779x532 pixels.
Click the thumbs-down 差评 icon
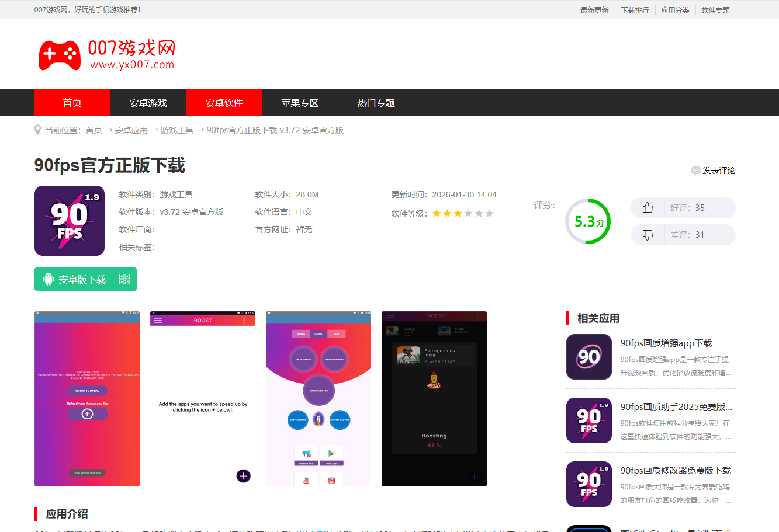click(x=648, y=235)
